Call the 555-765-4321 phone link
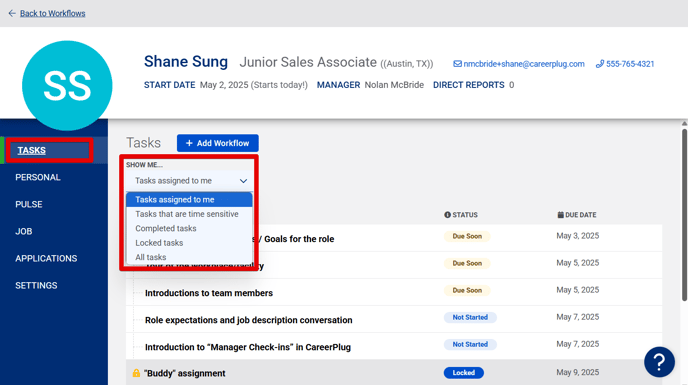 click(630, 64)
